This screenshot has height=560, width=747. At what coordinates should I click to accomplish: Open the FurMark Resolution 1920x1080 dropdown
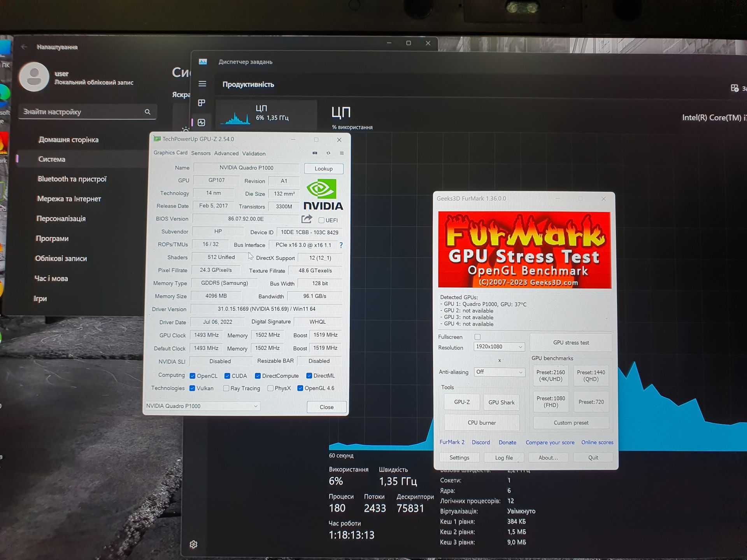tap(499, 346)
